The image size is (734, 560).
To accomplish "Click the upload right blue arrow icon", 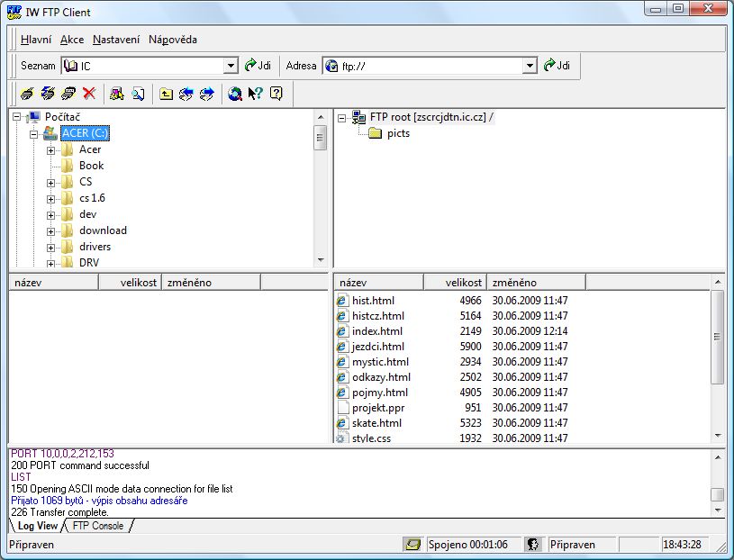I will [206, 94].
